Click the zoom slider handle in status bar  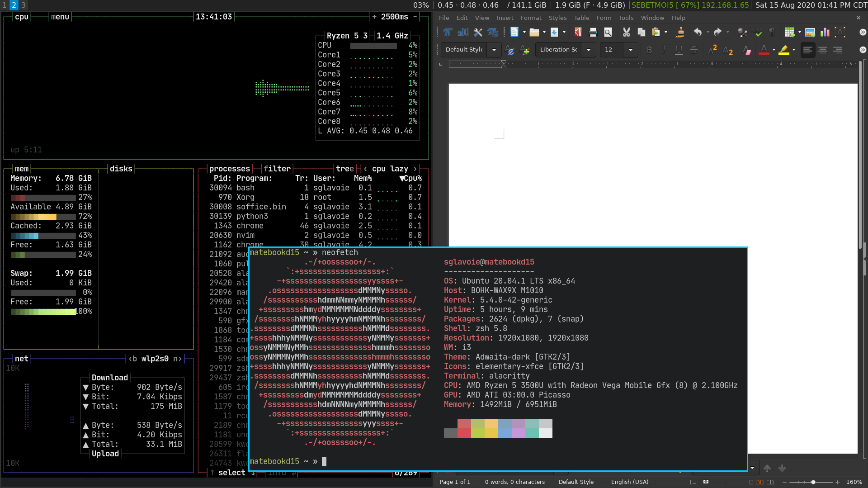click(x=813, y=482)
